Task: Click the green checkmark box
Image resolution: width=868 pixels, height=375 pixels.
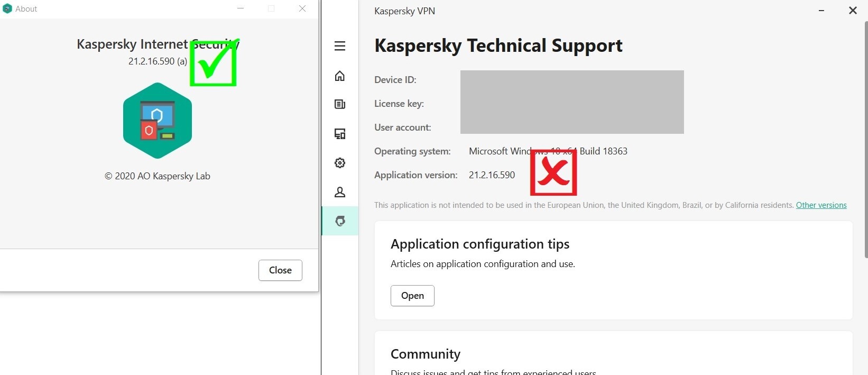Action: (x=213, y=63)
